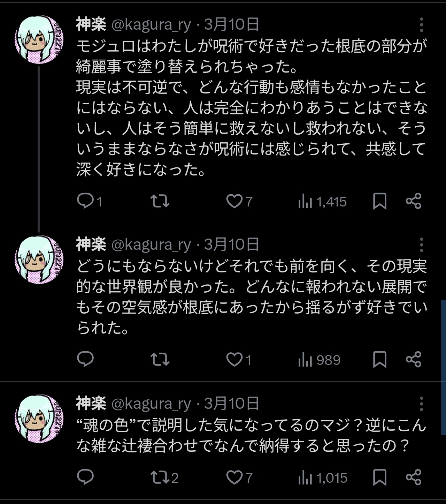446x504 pixels.
Task: Bookmark the first tweet
Action: 379,201
